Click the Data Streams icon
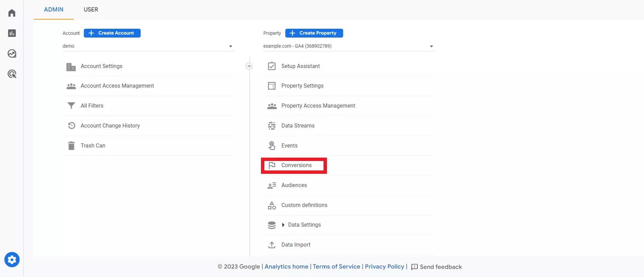The width and height of the screenshot is (644, 277). pyautogui.click(x=272, y=126)
